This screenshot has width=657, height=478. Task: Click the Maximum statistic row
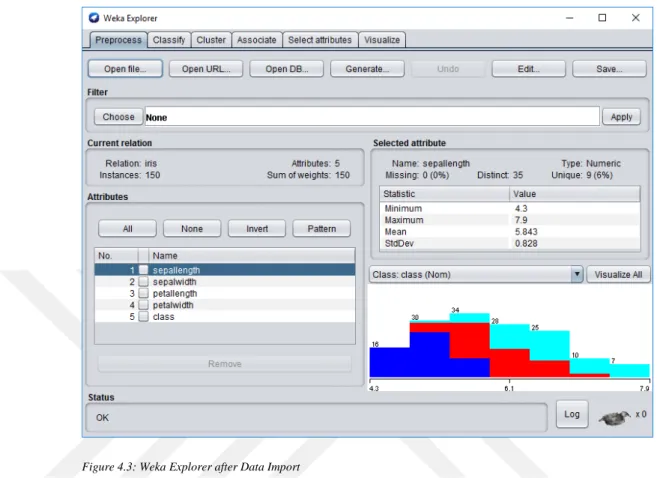510,220
